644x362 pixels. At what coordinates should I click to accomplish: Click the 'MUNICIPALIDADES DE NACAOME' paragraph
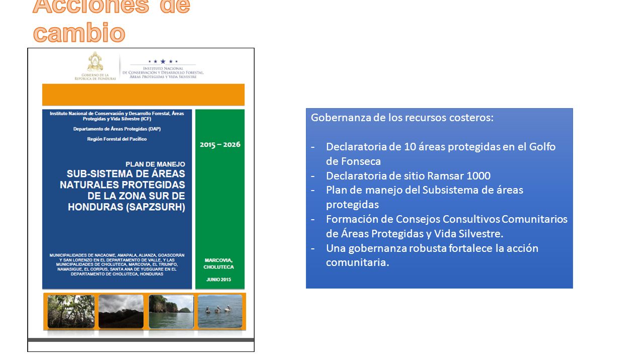coord(117,264)
